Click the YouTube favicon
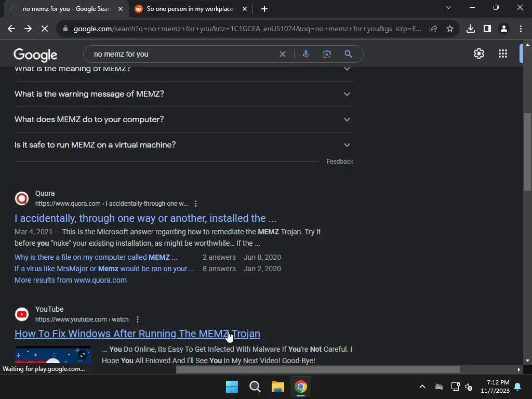This screenshot has width=532, height=399. pyautogui.click(x=22, y=314)
